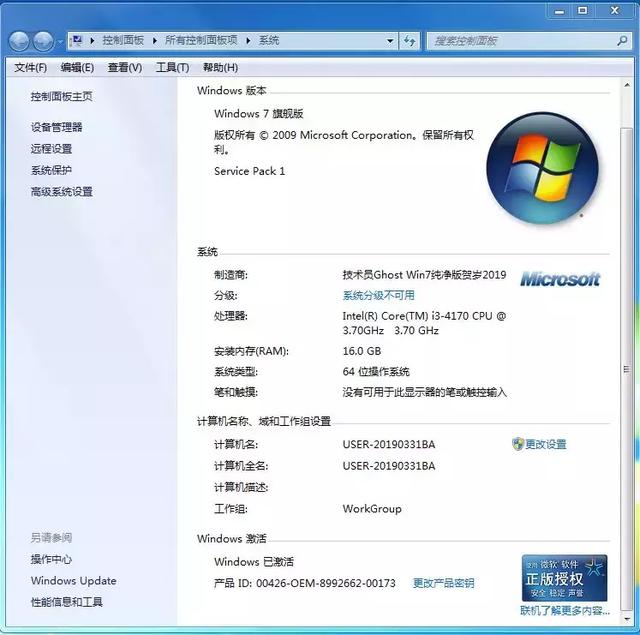
Task: Select the 16.0 GB RAM value
Action: [x=362, y=351]
